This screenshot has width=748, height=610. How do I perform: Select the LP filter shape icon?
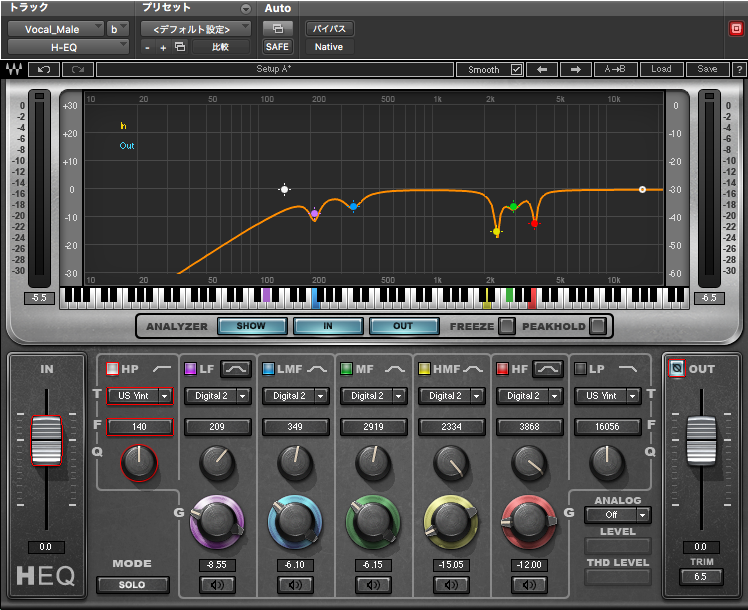[x=628, y=369]
